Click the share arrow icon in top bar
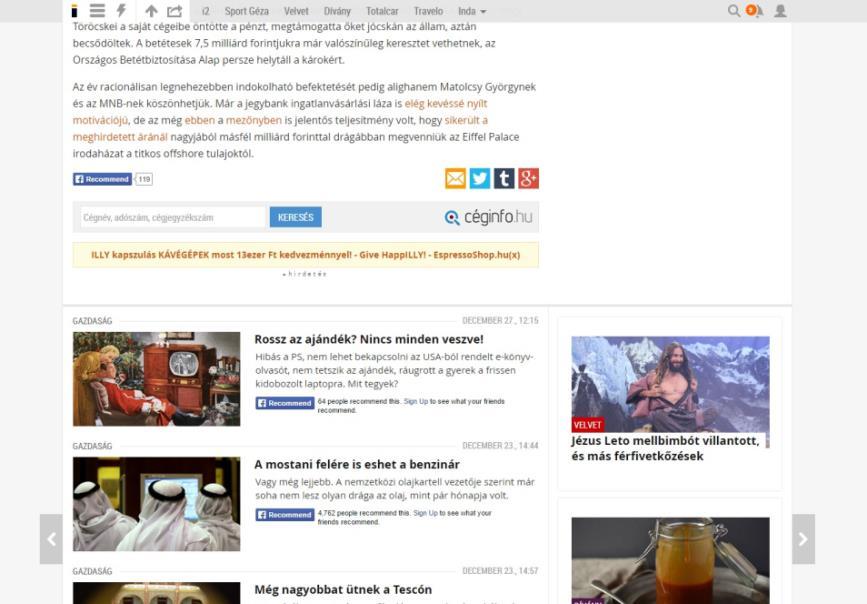Image resolution: width=867 pixels, height=604 pixels. (175, 11)
